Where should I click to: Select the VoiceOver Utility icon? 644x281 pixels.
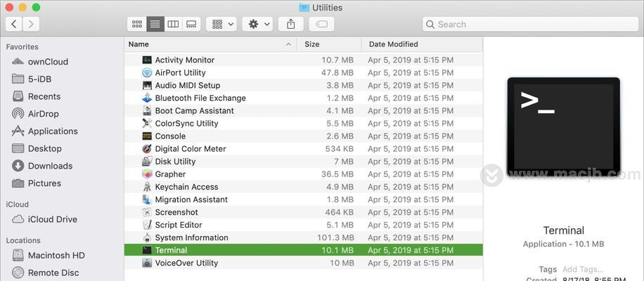pos(147,263)
